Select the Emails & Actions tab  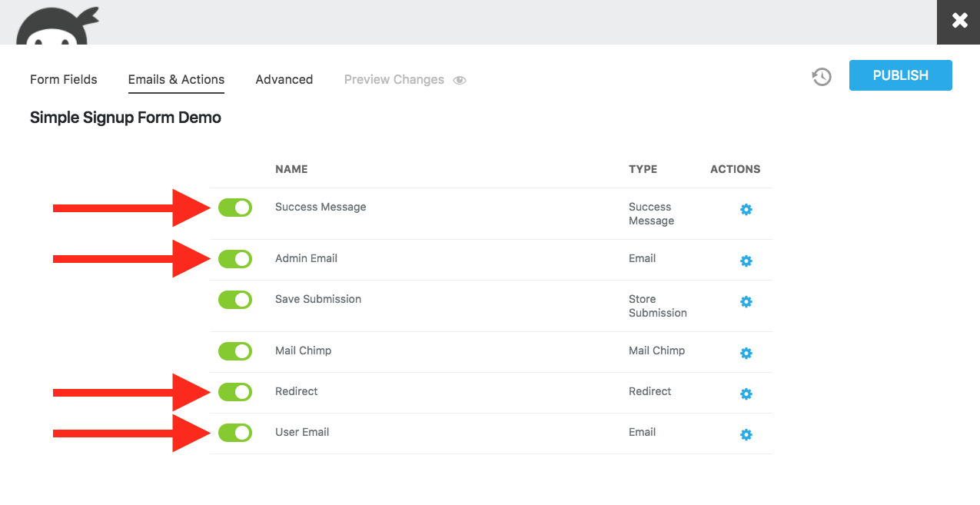tap(176, 80)
